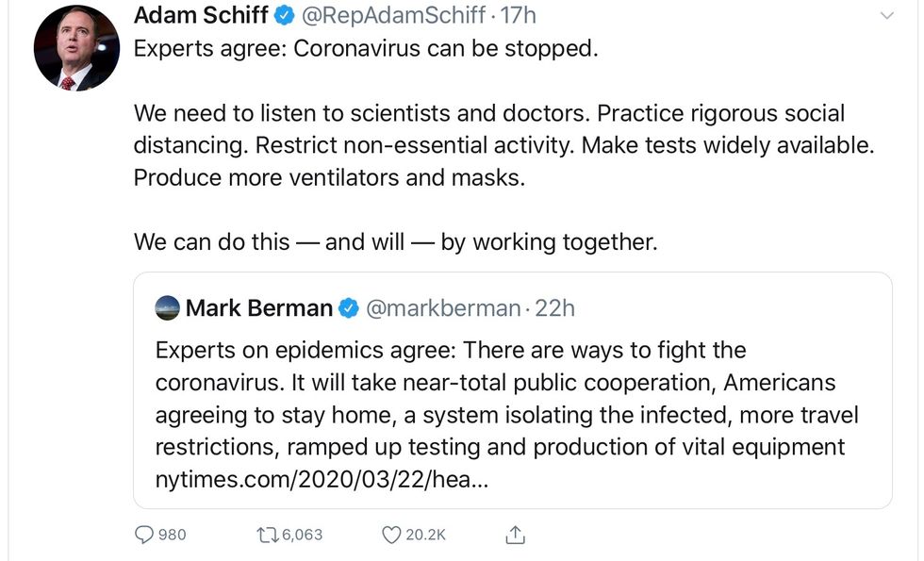Expand the tweet options chevron
Screen dimensions: 924x561
[886, 16]
